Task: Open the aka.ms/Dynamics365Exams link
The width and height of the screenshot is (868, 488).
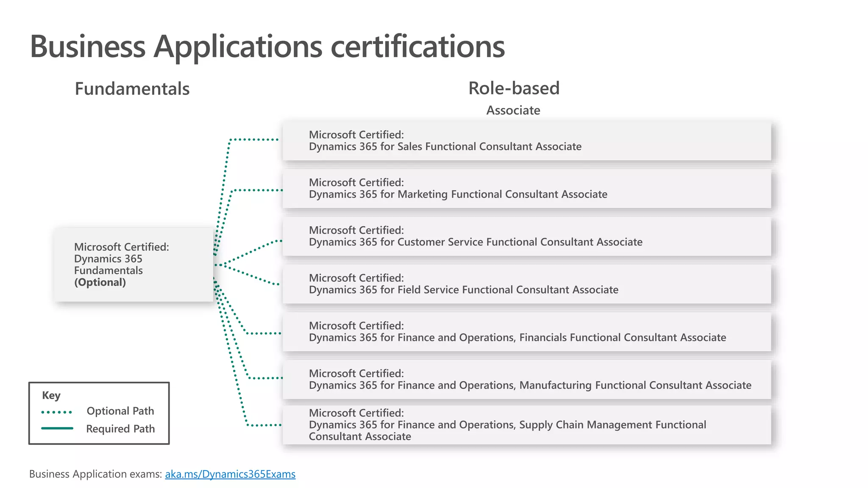Action: click(x=230, y=474)
